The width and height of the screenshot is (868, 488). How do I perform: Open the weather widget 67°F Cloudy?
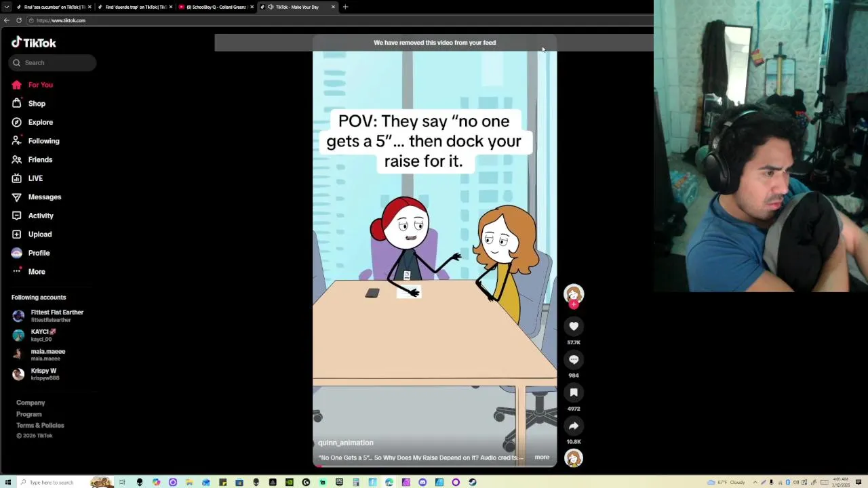(x=726, y=482)
